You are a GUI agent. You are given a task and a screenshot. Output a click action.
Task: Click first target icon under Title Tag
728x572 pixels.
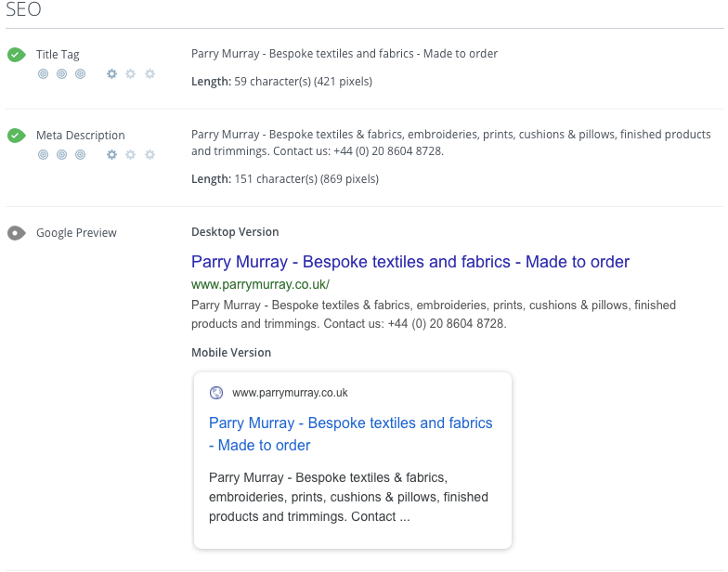(43, 74)
